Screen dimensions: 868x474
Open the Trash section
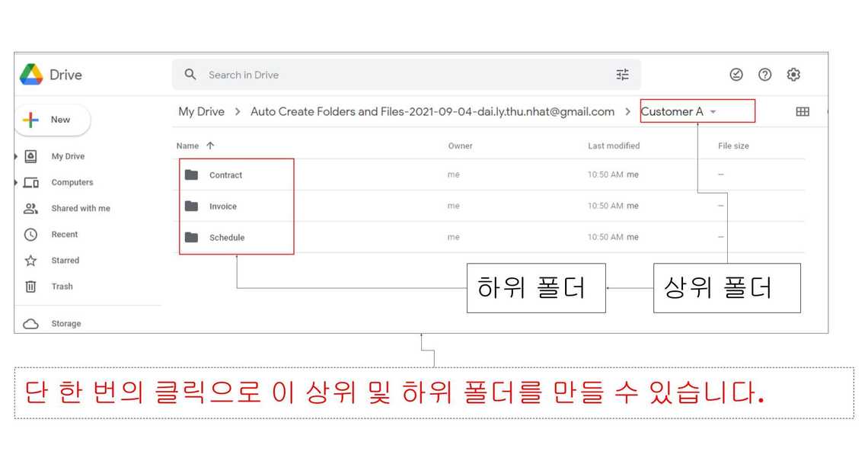(x=62, y=287)
